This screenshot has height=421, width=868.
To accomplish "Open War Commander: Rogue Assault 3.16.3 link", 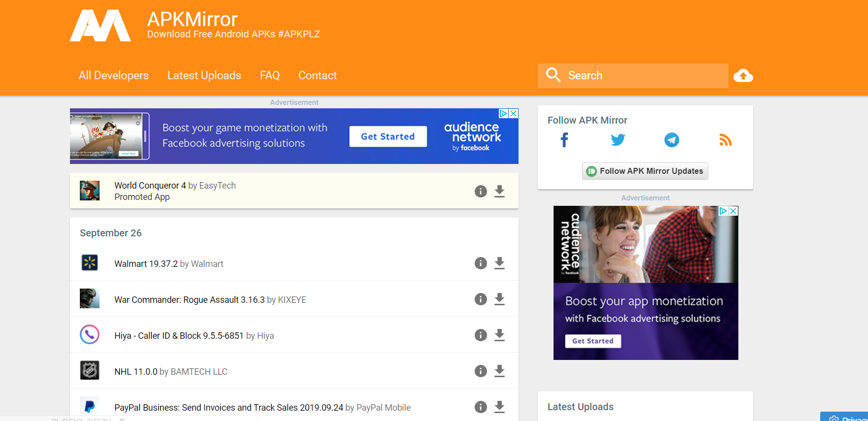I will pyautogui.click(x=189, y=300).
